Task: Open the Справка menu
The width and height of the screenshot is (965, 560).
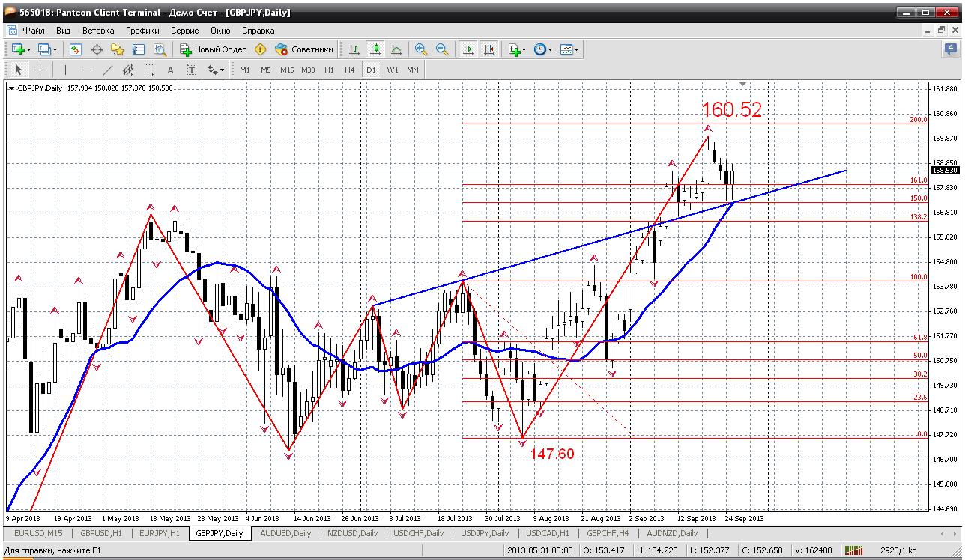Action: pyautogui.click(x=258, y=31)
